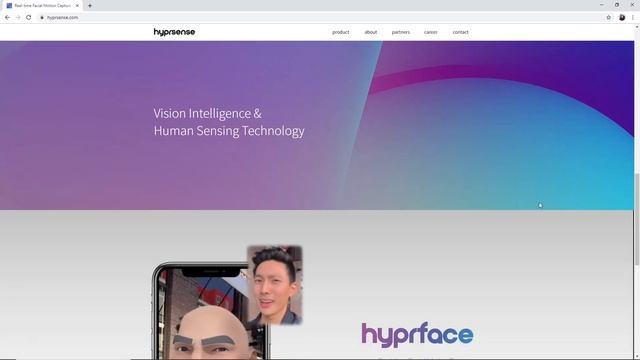Bookmark this page with the star

point(609,18)
